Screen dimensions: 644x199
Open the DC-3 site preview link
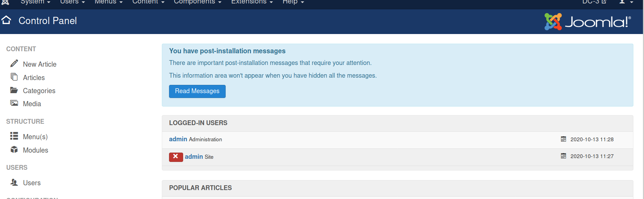coord(594,2)
